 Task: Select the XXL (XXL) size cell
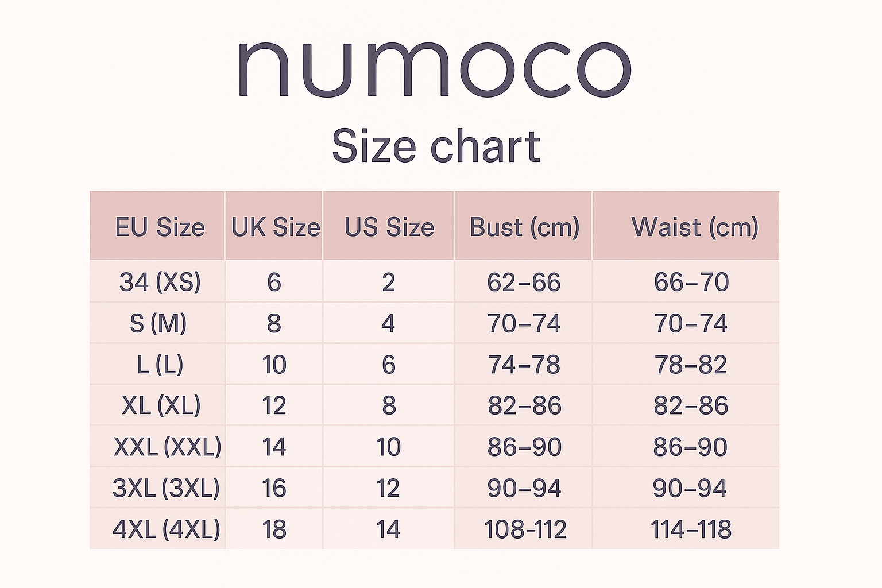click(x=167, y=447)
